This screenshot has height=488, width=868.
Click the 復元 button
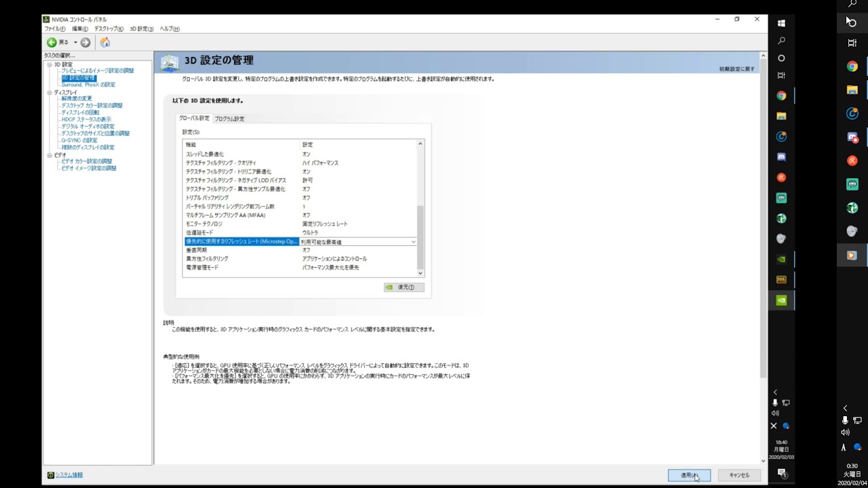pyautogui.click(x=403, y=287)
